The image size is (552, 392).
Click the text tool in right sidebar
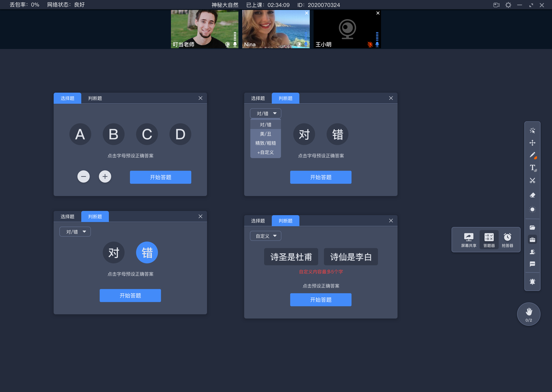tap(533, 167)
